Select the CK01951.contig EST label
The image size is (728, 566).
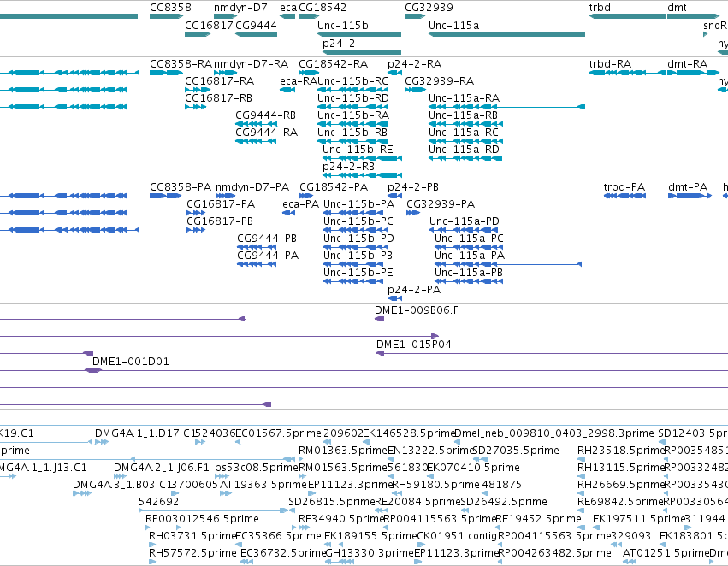click(458, 536)
